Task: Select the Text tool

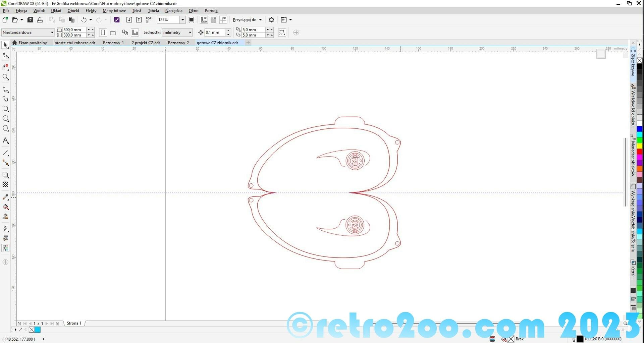Action: (5, 141)
